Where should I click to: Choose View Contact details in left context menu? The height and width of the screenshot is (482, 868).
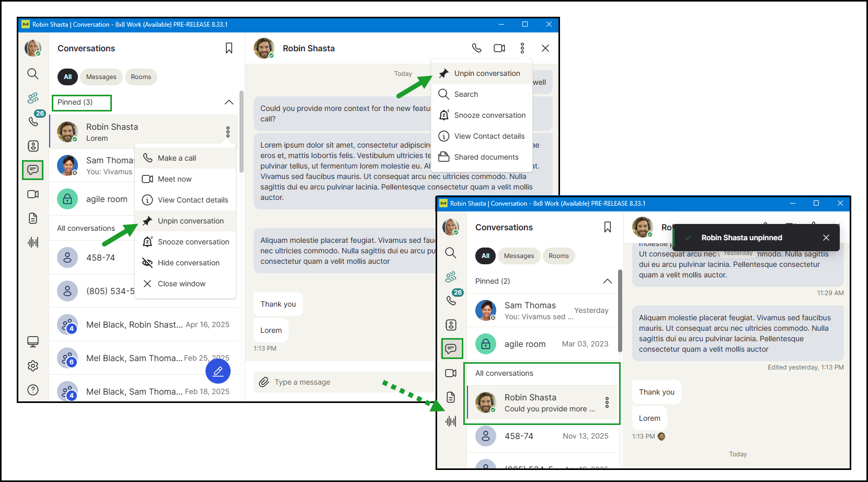[x=186, y=200]
